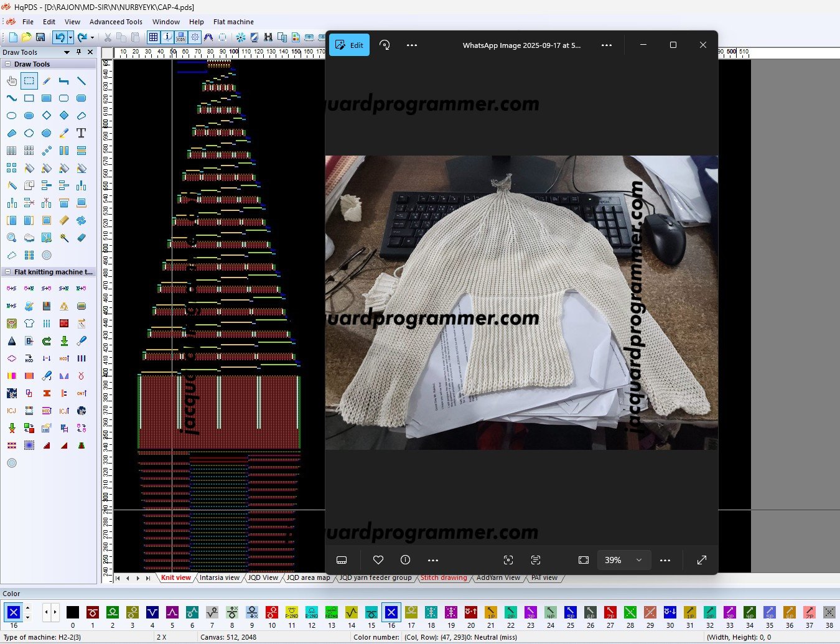
Task: Click the Edit button in Photos
Action: (349, 45)
